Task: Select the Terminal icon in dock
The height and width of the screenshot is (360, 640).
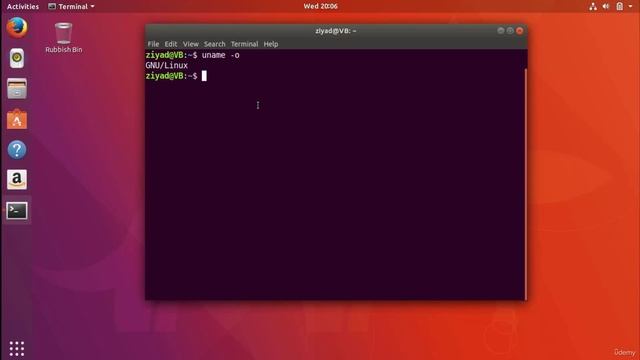Action: (17, 210)
